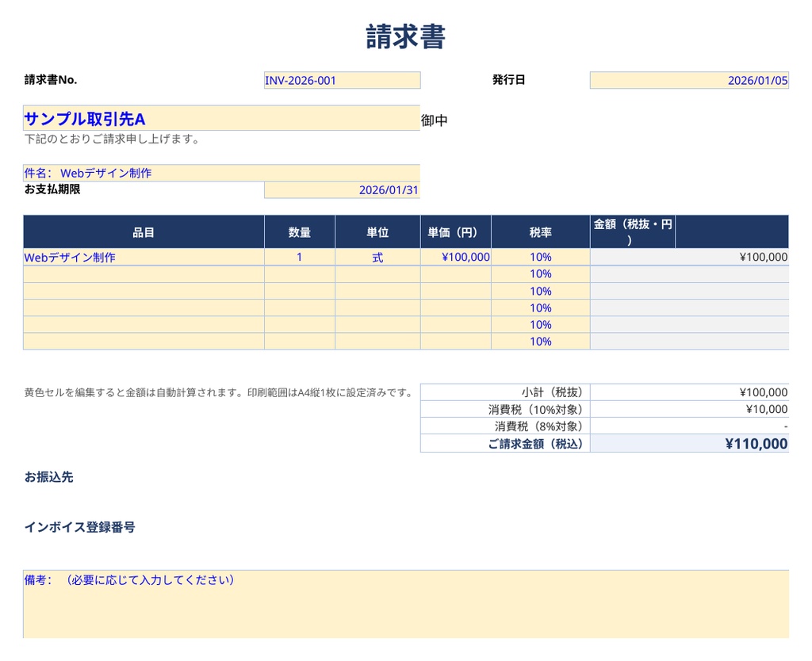The height and width of the screenshot is (661, 812).
Task: Click the 品目 column header
Action: pos(144,232)
